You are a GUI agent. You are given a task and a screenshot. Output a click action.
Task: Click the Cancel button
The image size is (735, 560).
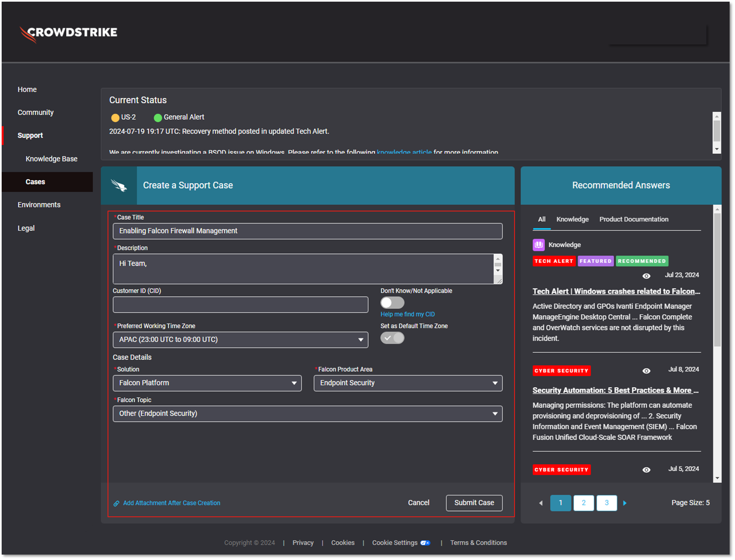coord(419,503)
